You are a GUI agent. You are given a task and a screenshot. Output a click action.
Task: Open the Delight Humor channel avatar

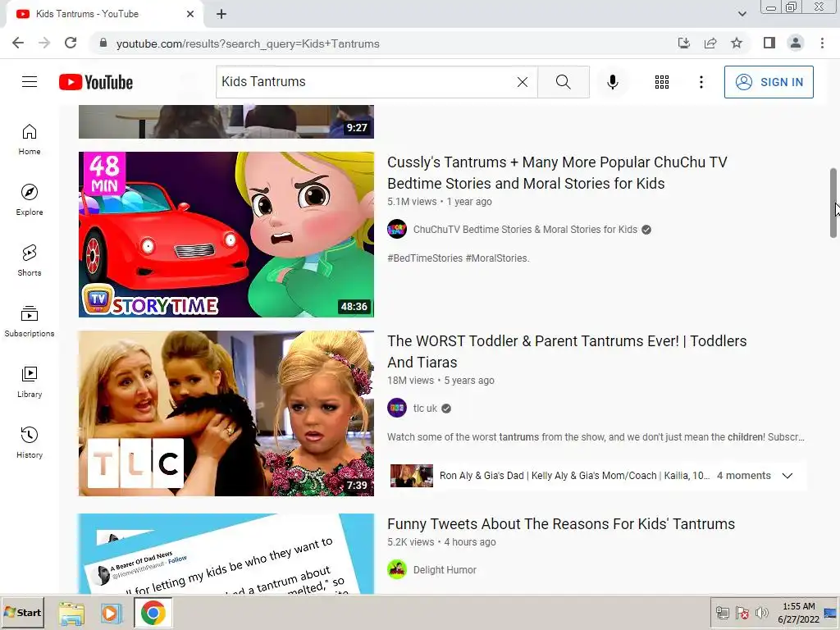[397, 569]
